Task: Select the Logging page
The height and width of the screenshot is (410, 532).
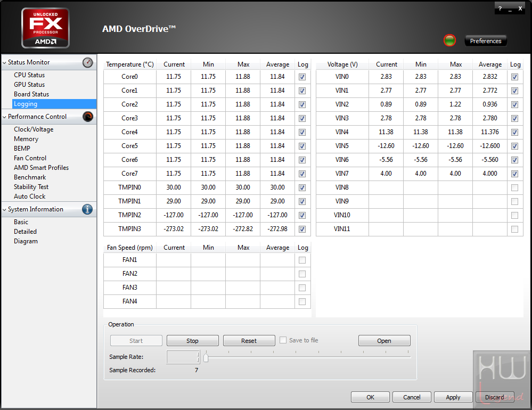Action: click(x=54, y=104)
